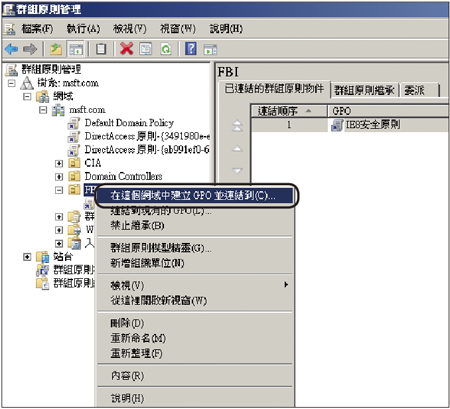The width and height of the screenshot is (450, 409).
Task: Expand the 站台 sites node
Action: tap(27, 257)
